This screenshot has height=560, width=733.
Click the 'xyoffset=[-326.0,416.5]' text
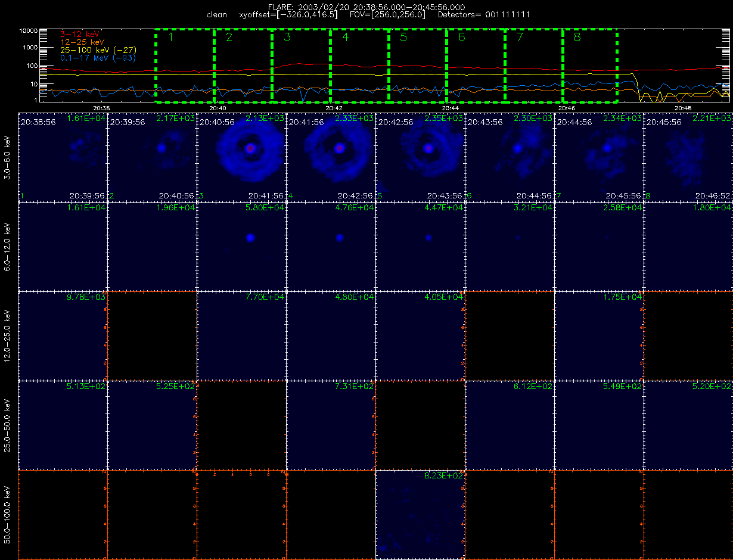[x=289, y=14]
